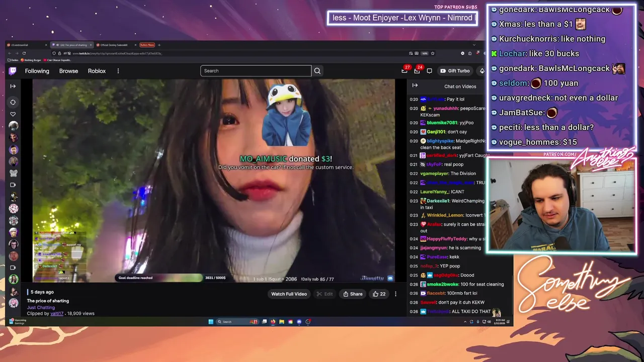
Task: Open the green-ringed channel avatar in sidebar
Action: tap(14, 279)
